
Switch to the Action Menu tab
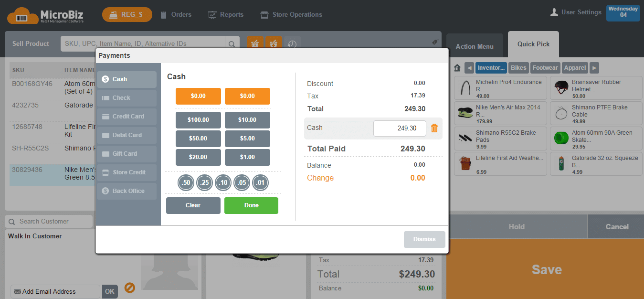(x=475, y=46)
